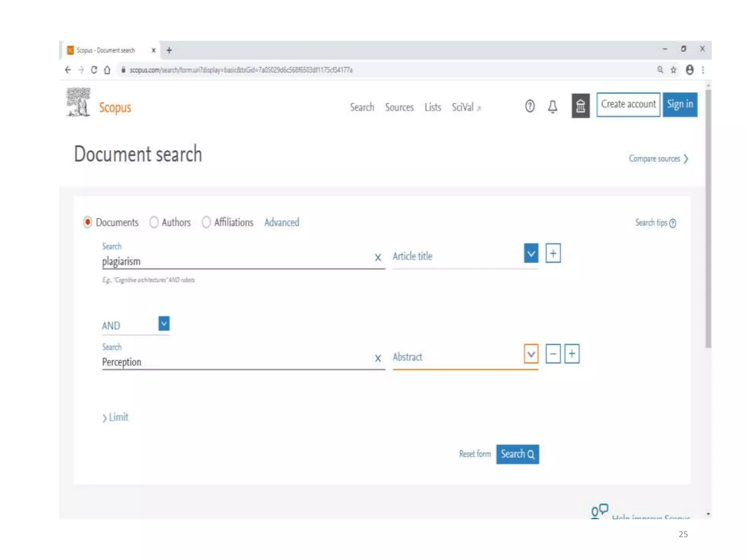Remove the Perception search row with minus

click(553, 354)
